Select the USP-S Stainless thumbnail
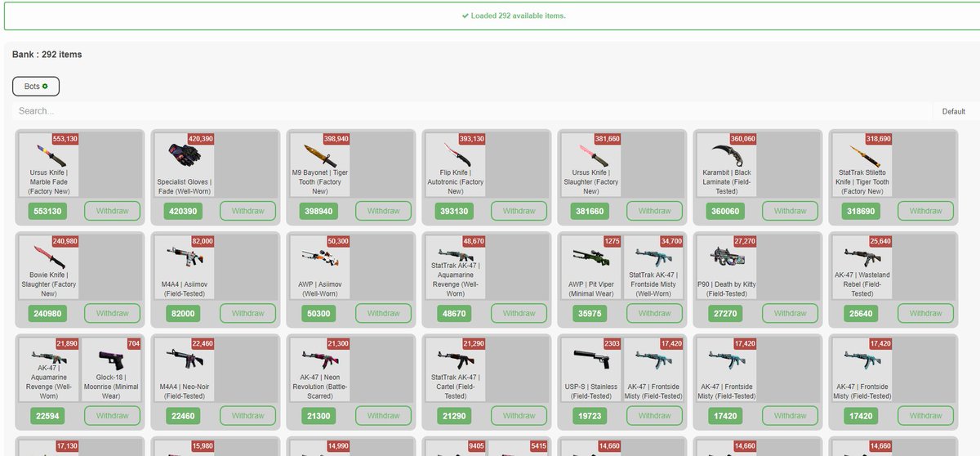The width and height of the screenshot is (980, 456). pos(591,369)
